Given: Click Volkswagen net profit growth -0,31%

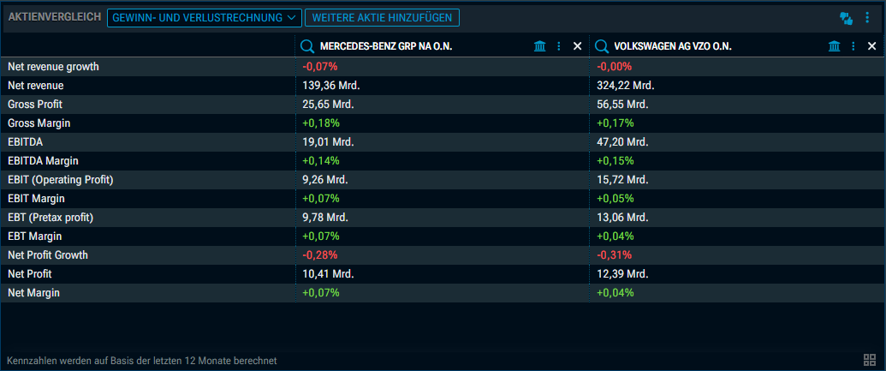Looking at the screenshot, I should (614, 255).
